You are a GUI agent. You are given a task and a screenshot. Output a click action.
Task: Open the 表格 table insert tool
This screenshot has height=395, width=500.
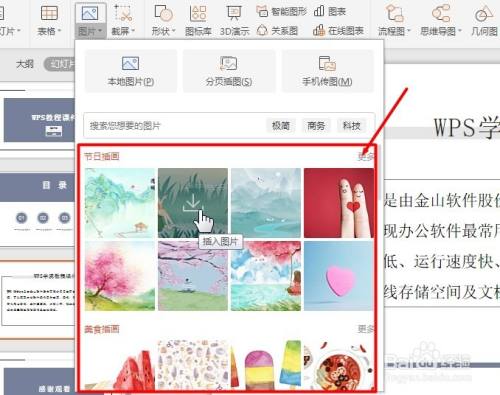pos(49,20)
